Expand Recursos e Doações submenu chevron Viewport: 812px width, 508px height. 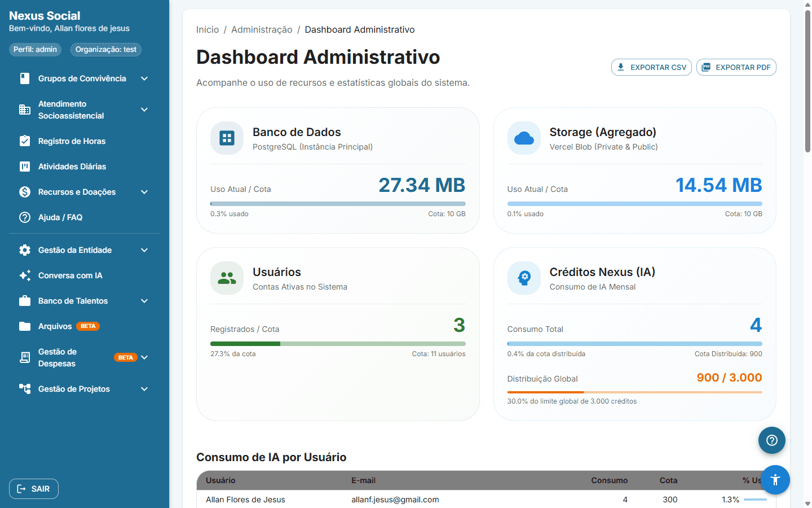click(144, 192)
